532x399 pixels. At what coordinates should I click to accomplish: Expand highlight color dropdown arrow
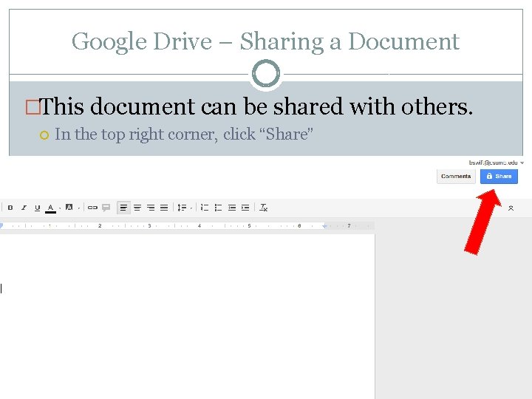pos(79,208)
